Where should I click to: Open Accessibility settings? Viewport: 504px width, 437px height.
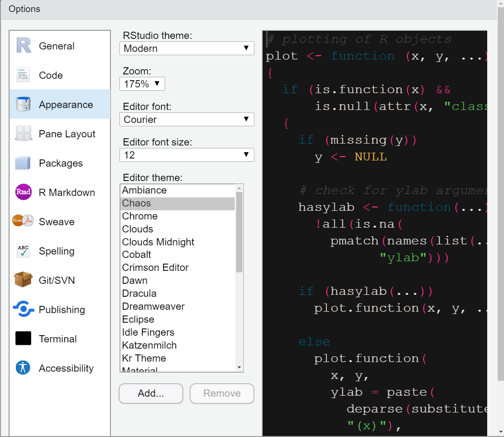pos(60,368)
